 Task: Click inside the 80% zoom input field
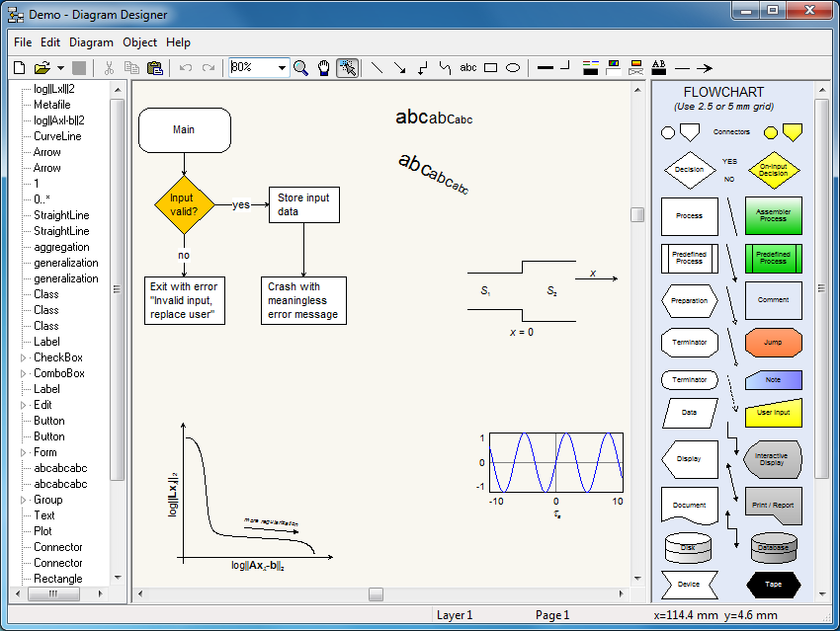tap(253, 67)
